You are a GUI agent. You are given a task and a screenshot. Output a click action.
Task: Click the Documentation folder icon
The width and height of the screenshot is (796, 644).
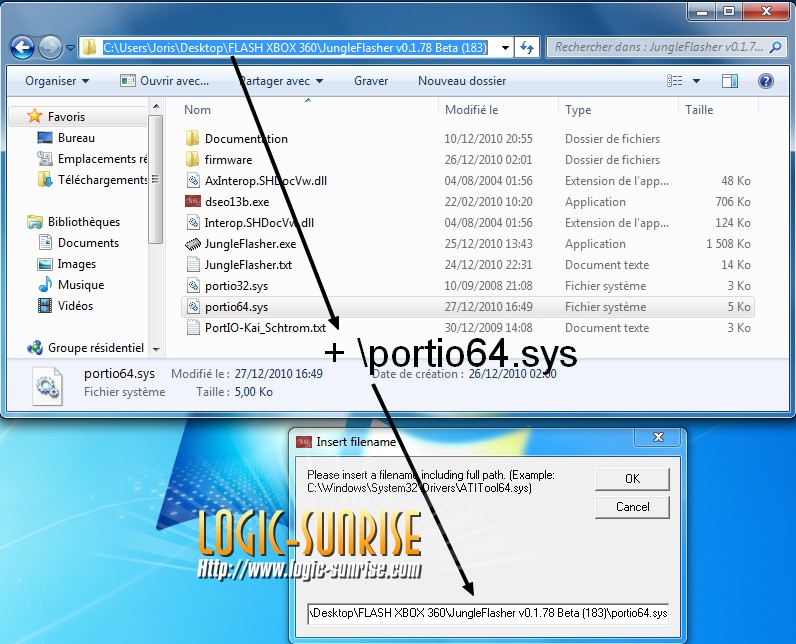click(x=192, y=138)
